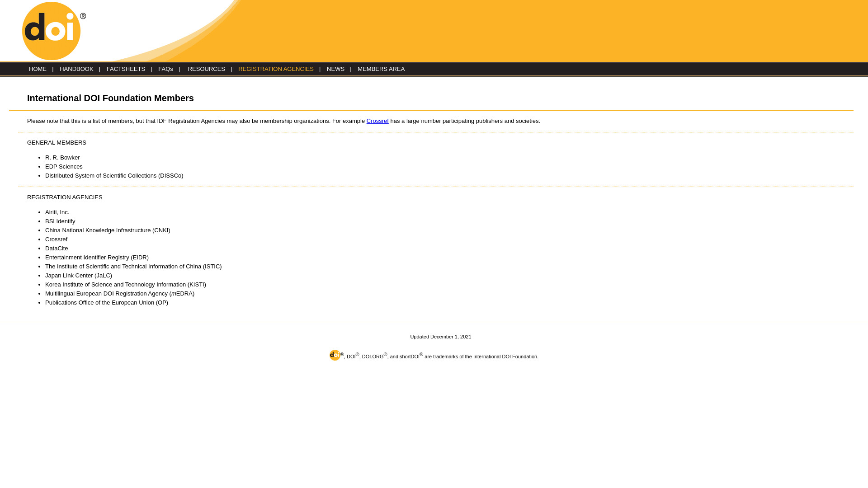This screenshot has width=868, height=488.
Task: Select the DataCite entry
Action: tap(57, 249)
